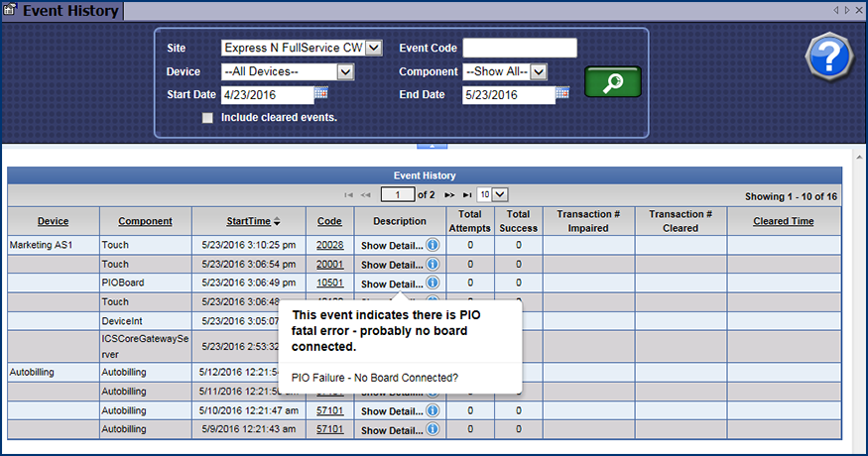The height and width of the screenshot is (456, 868).
Task: Sort table by StartTime column header
Action: point(237,221)
